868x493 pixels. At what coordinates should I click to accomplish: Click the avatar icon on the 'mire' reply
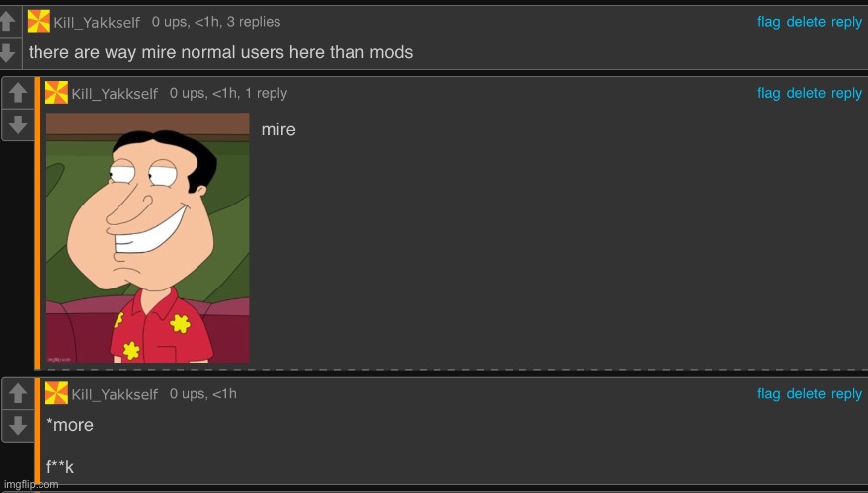tap(56, 93)
